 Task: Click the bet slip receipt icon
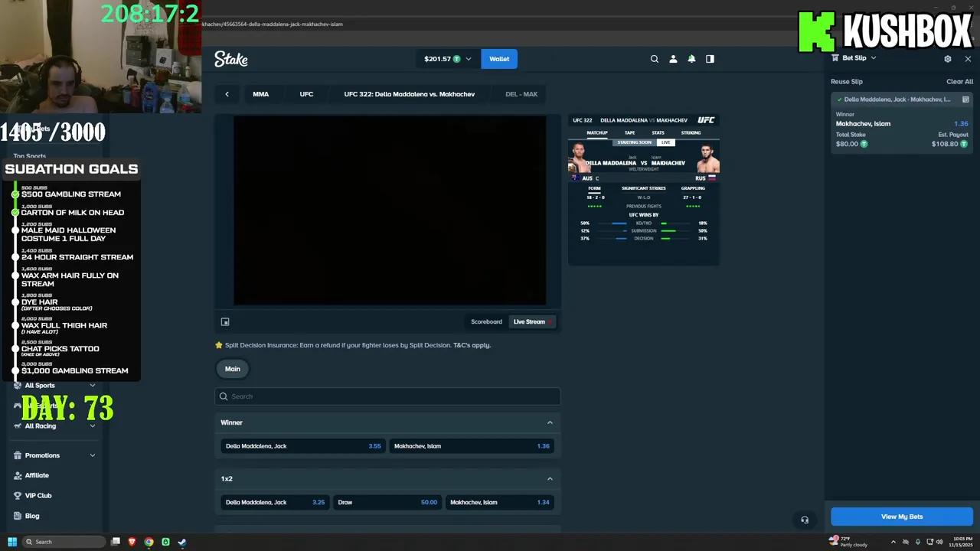click(x=835, y=58)
